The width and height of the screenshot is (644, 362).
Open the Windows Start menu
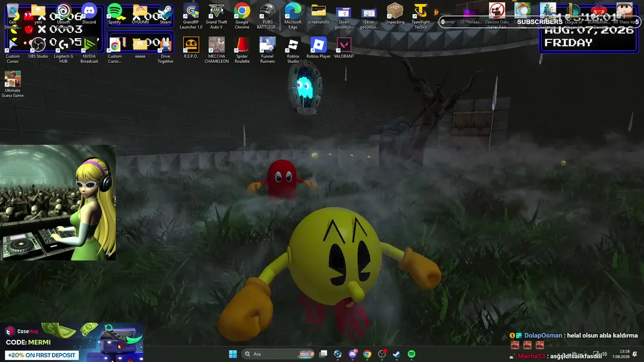coord(233,354)
